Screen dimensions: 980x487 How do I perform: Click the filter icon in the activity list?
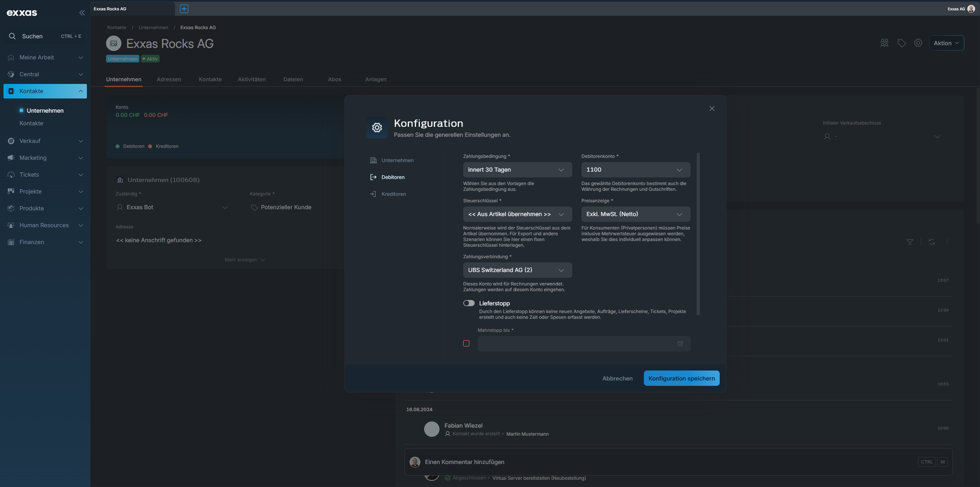point(910,242)
